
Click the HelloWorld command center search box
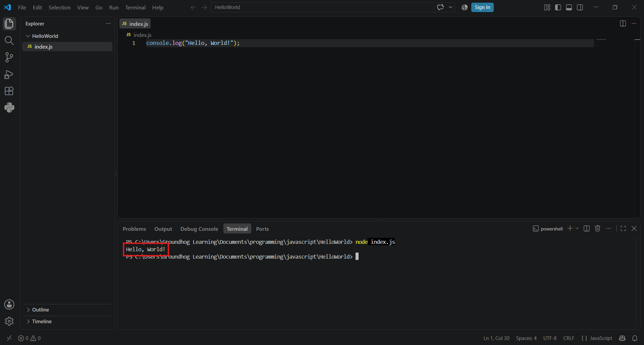click(322, 7)
